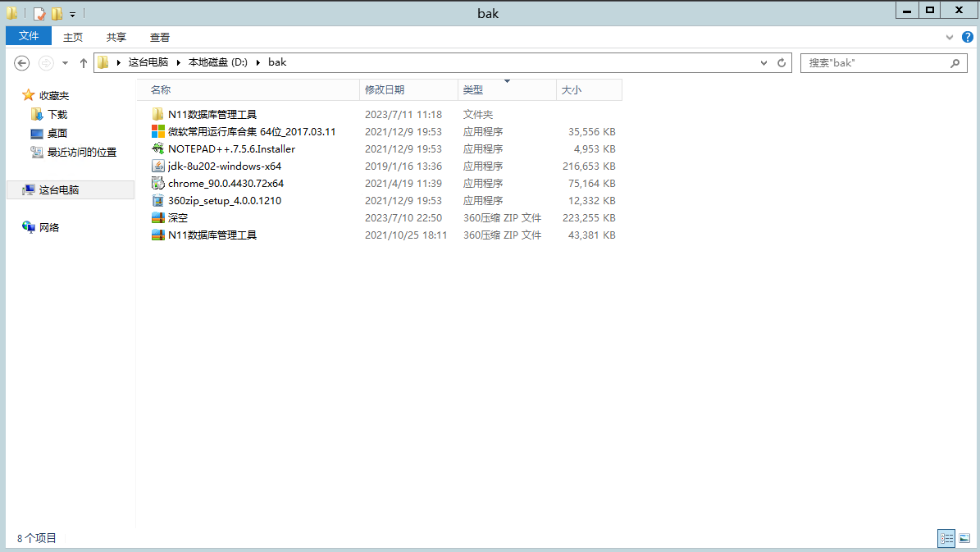The height and width of the screenshot is (552, 980).
Task: Expand the ribbon with the chevron
Action: coord(950,37)
